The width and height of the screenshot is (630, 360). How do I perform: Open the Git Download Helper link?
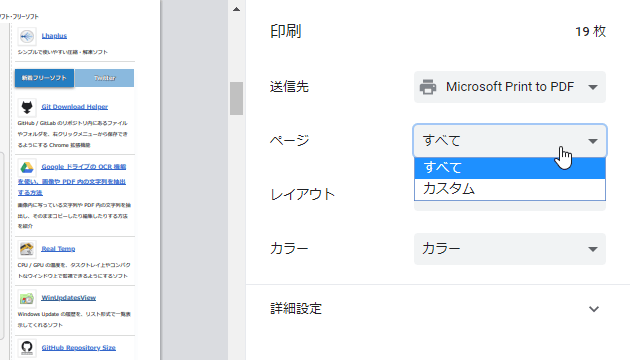click(x=75, y=106)
